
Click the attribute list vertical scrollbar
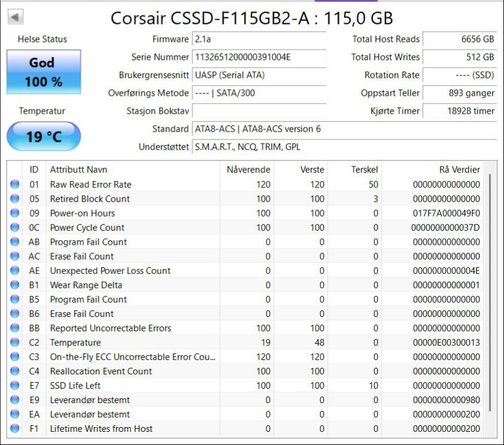tap(490, 293)
